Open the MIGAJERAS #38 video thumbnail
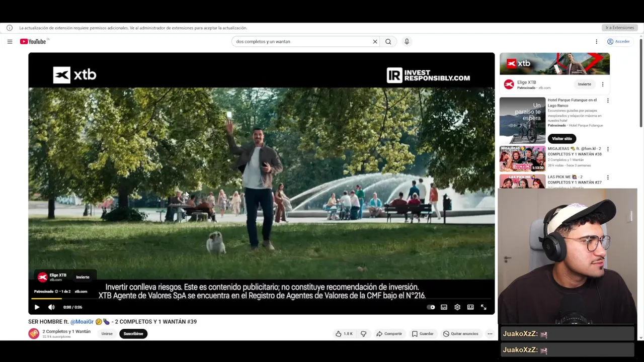This screenshot has height=362, width=644. pos(522,159)
